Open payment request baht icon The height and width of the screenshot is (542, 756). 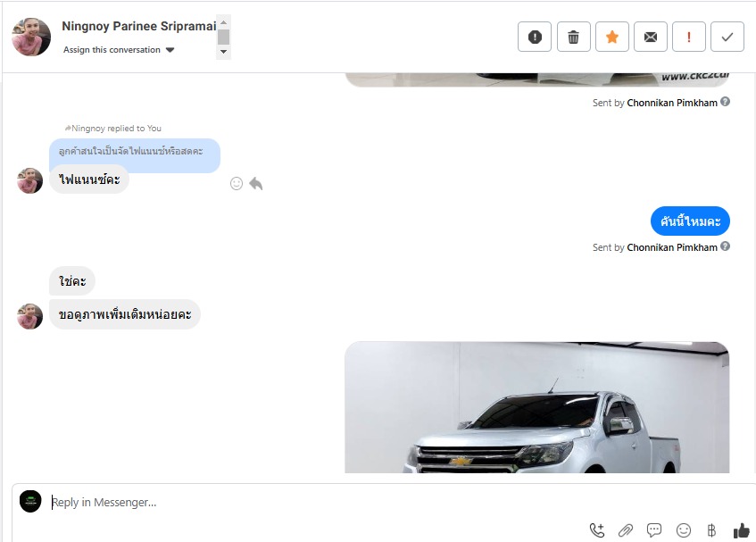711,530
